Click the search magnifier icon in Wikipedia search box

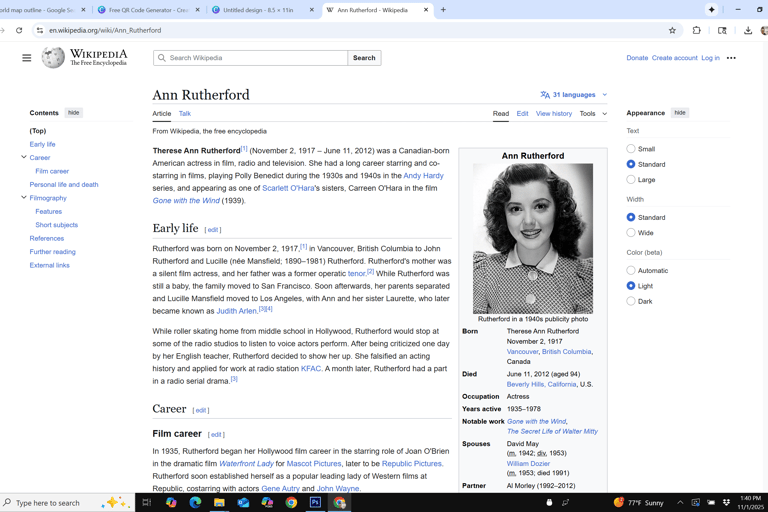coord(162,58)
